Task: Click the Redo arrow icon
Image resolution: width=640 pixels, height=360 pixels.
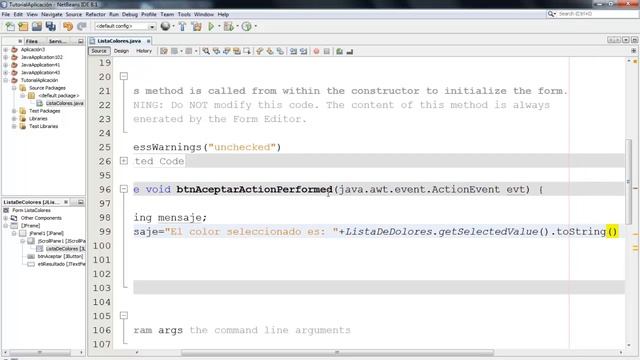Action: pyautogui.click(x=82, y=27)
